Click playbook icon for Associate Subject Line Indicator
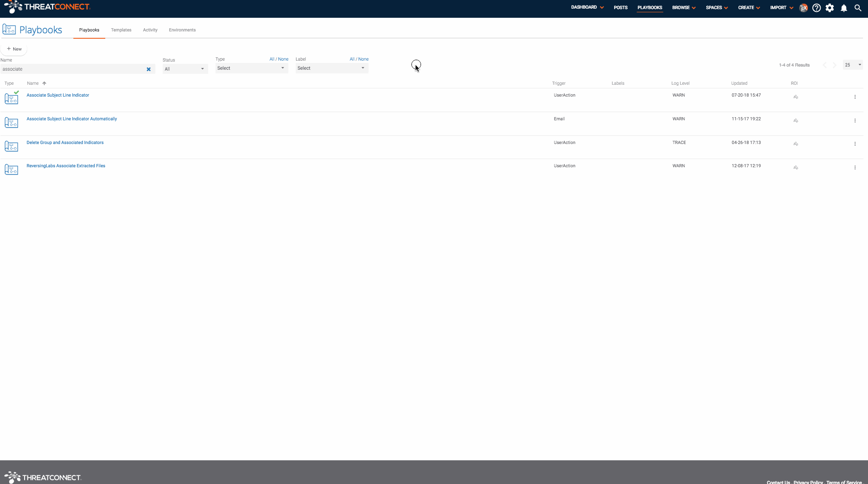This screenshot has height=484, width=868. (11, 98)
